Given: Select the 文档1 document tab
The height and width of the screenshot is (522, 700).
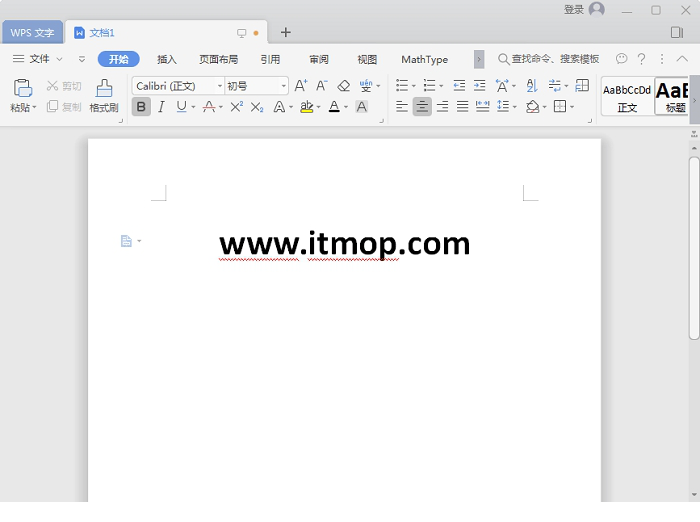Looking at the screenshot, I should [x=102, y=33].
